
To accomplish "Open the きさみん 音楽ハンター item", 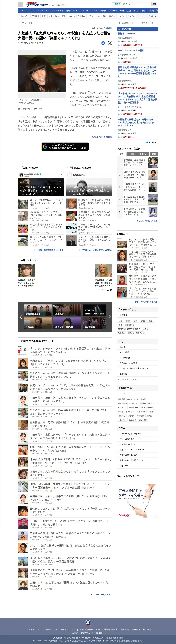I will [137, 363].
